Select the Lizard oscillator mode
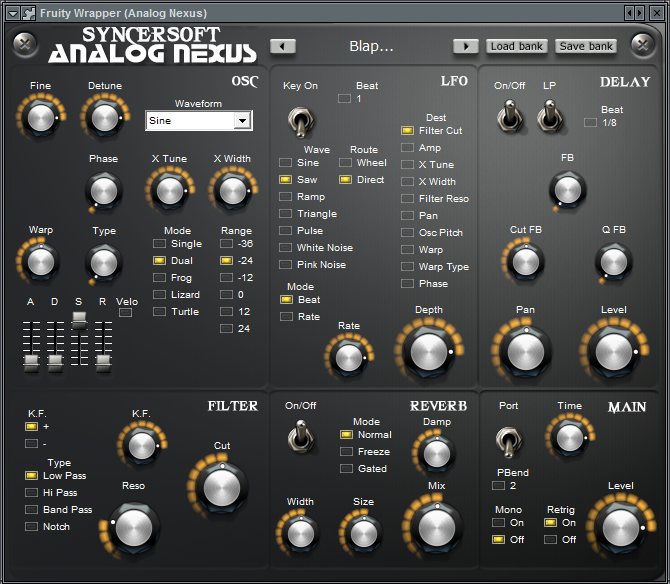Viewport: 670px width, 584px height. 176,295
